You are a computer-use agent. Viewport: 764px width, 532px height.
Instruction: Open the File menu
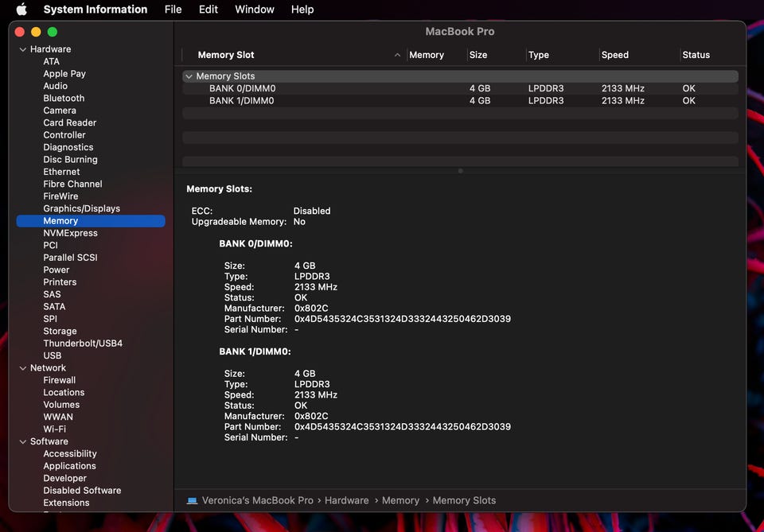click(173, 10)
